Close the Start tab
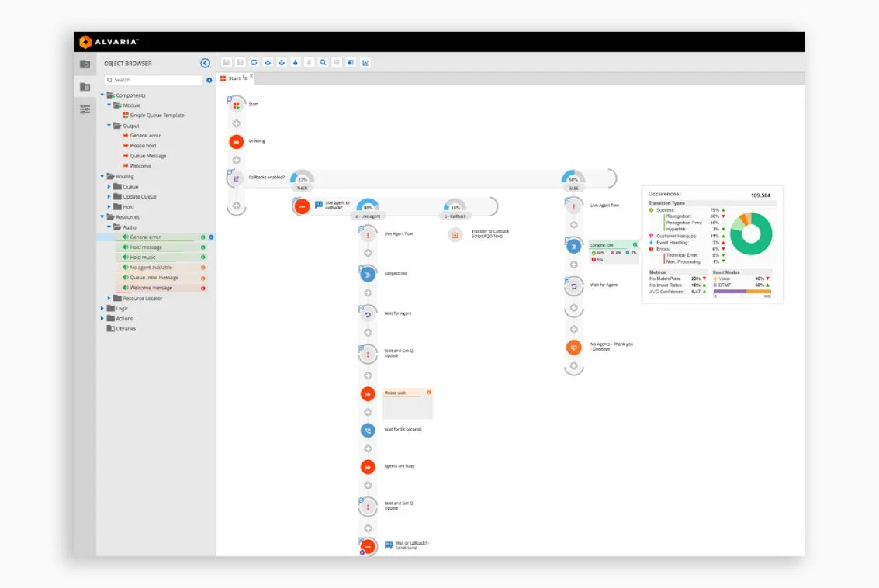Image resolution: width=879 pixels, height=588 pixels. click(x=251, y=76)
